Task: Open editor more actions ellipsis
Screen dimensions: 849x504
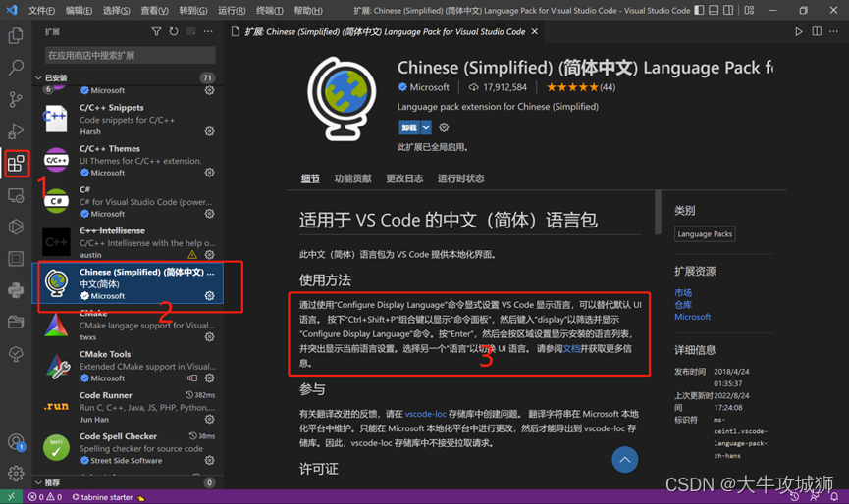Action: pos(834,32)
